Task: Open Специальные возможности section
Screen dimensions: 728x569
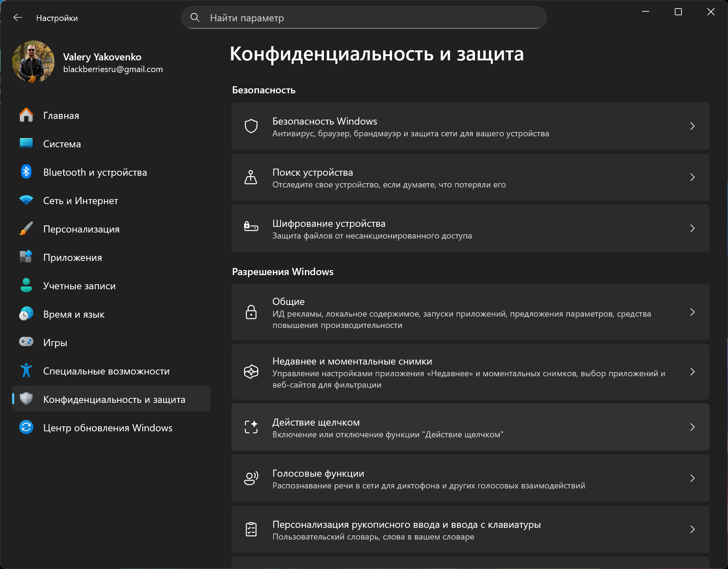Action: [111, 371]
